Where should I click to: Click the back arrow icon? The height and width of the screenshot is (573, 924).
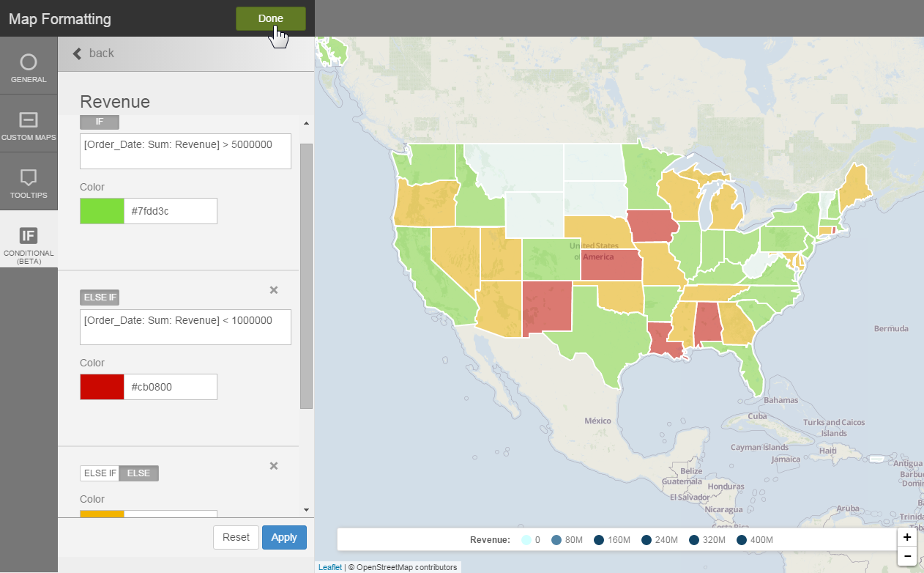(x=77, y=53)
